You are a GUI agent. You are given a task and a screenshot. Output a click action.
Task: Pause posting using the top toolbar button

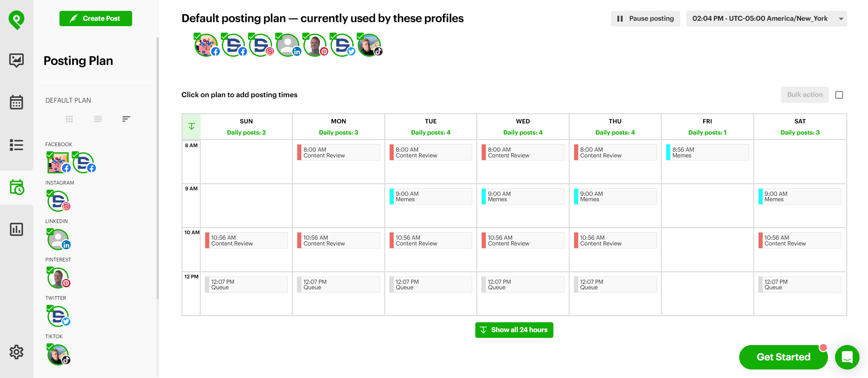point(645,18)
